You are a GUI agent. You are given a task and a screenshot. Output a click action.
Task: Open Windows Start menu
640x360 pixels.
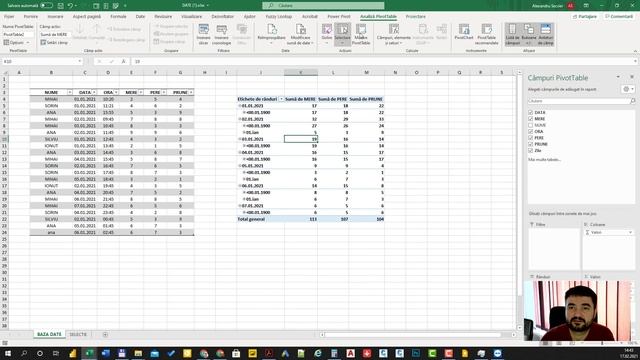(x=7, y=353)
